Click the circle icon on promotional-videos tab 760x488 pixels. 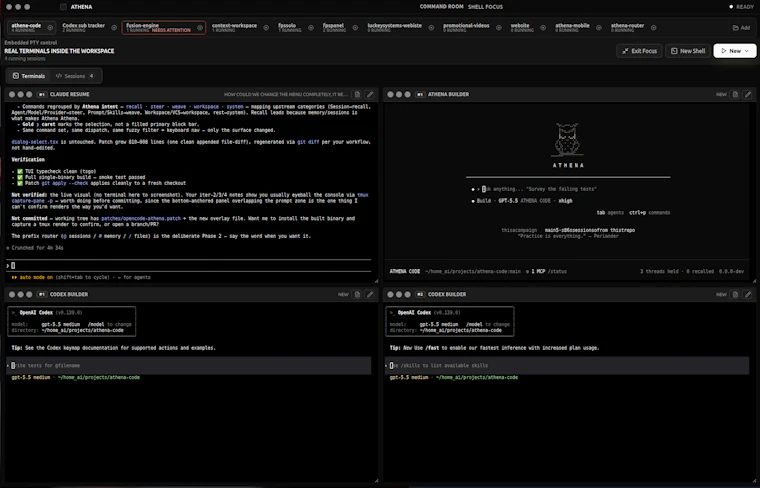498,28
